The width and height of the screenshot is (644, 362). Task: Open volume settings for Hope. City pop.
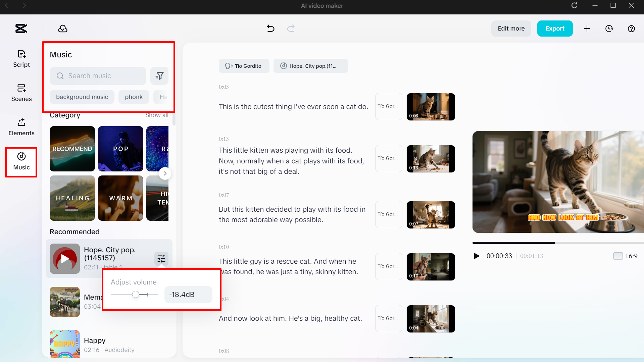click(x=161, y=258)
